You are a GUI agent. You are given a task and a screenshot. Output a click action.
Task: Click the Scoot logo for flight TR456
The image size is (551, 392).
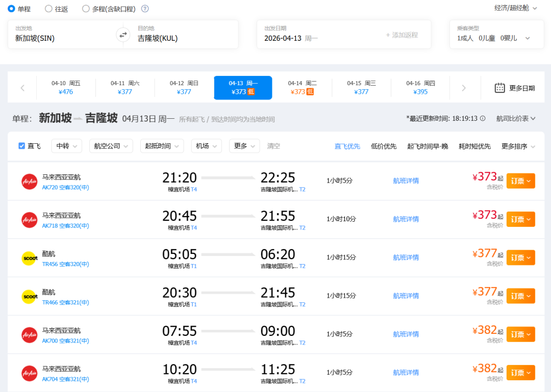(x=30, y=258)
